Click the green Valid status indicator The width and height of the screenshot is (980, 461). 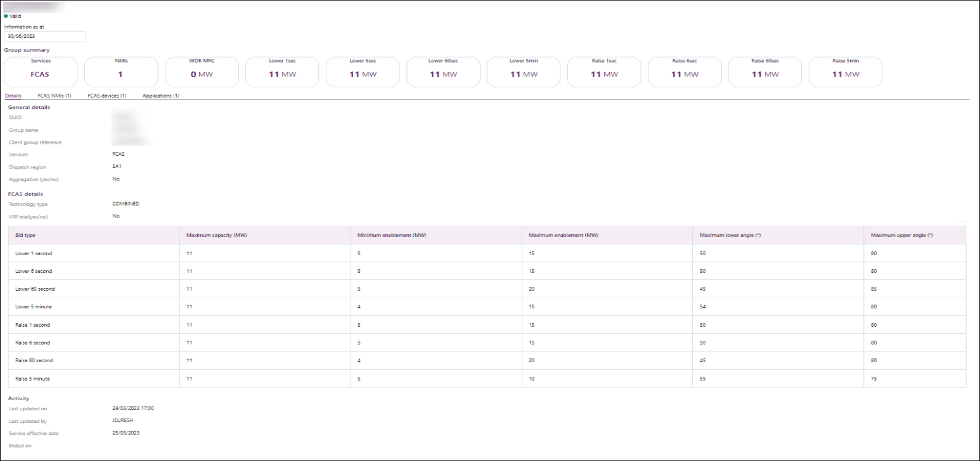coord(13,16)
